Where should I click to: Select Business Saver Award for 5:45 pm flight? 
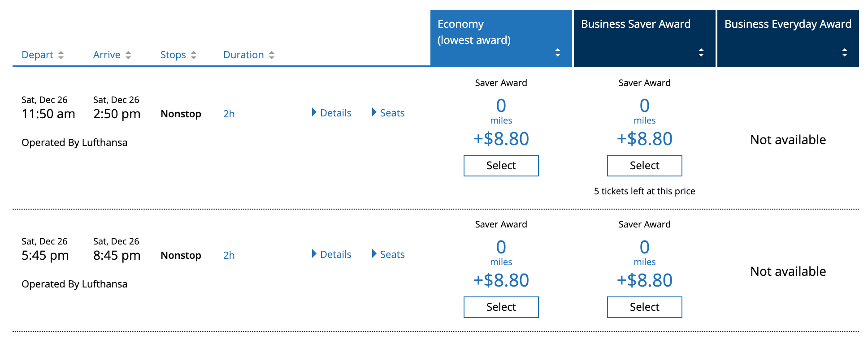(x=644, y=307)
